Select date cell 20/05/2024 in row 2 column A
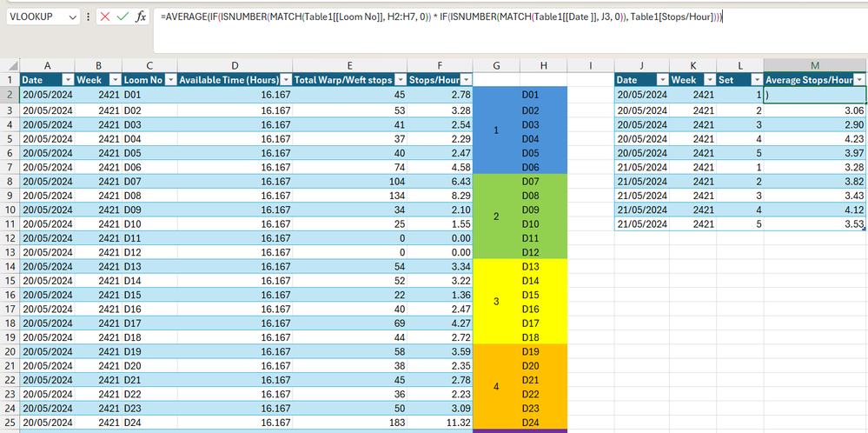 point(48,95)
